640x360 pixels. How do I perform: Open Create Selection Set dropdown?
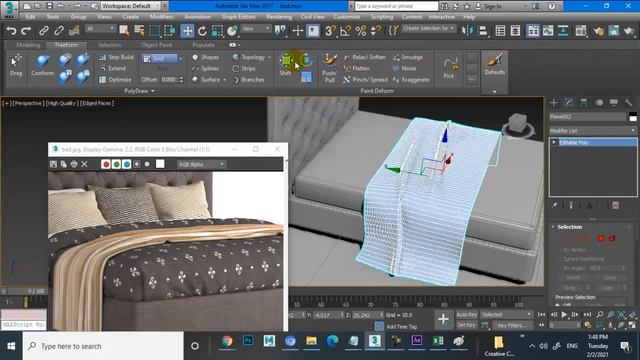[x=429, y=28]
